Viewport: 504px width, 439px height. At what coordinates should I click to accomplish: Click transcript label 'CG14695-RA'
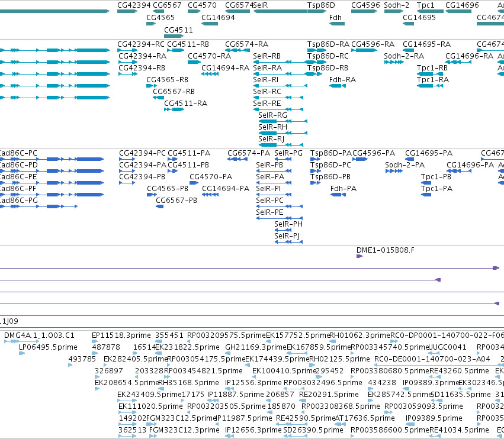point(427,44)
